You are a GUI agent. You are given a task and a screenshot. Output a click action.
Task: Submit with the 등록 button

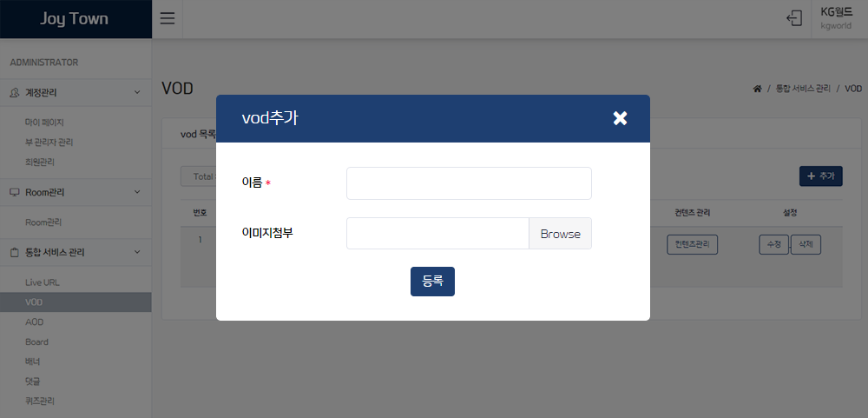(432, 282)
